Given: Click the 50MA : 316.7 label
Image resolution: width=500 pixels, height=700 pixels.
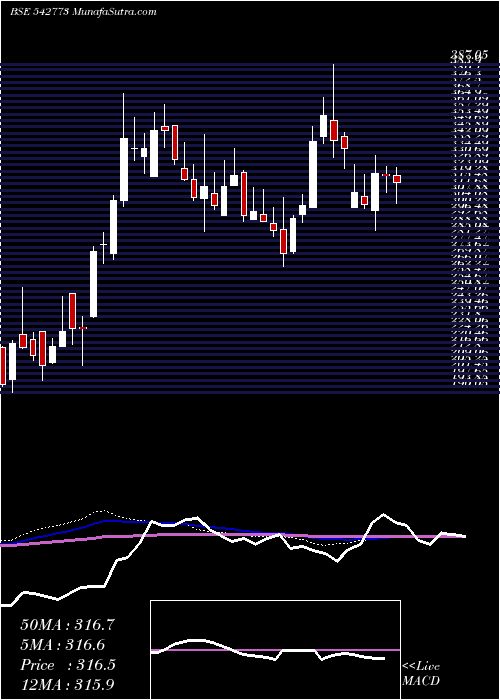Looking at the screenshot, I should point(68,625).
